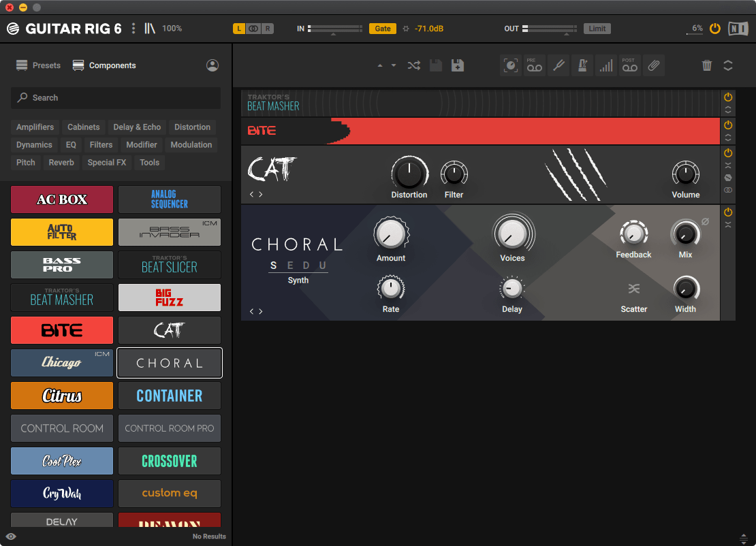Delete rack with trash icon
The height and width of the screenshot is (546, 756).
707,65
